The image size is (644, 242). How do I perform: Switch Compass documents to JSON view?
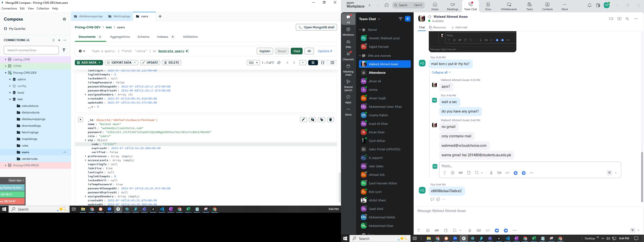pyautogui.click(x=323, y=63)
